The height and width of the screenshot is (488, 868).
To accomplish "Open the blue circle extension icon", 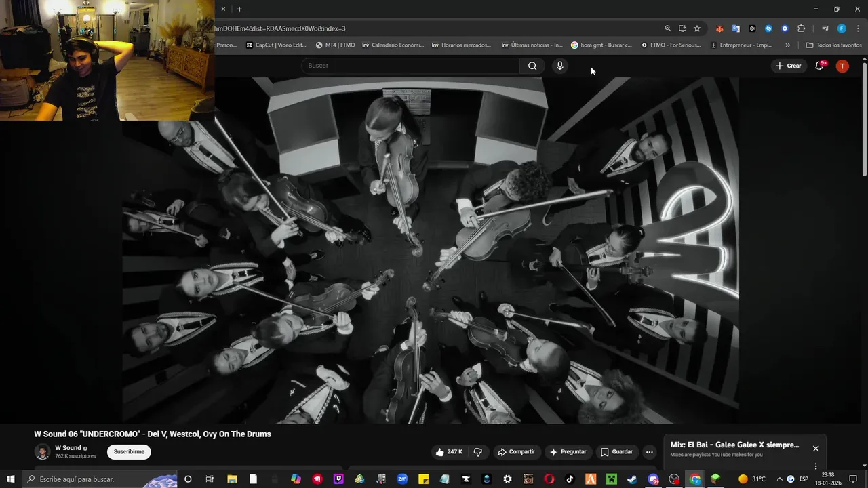I will pyautogui.click(x=785, y=28).
